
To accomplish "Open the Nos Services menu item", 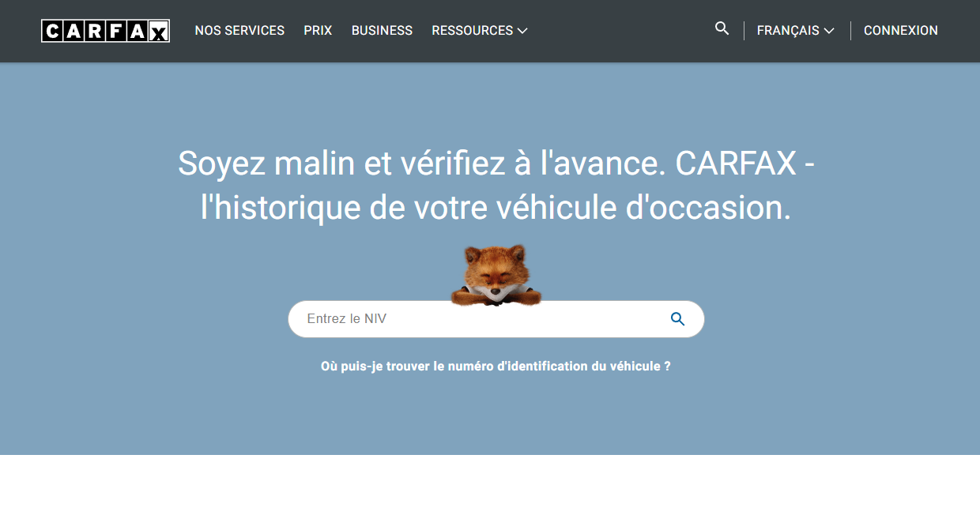I will point(239,31).
